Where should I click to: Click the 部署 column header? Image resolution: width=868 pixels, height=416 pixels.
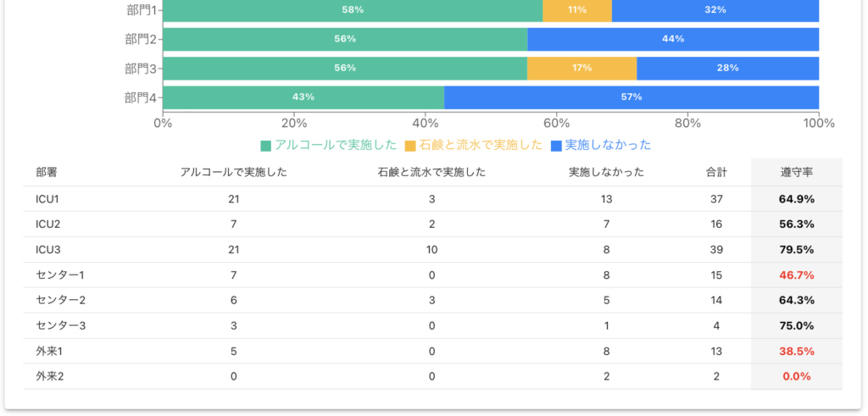47,172
